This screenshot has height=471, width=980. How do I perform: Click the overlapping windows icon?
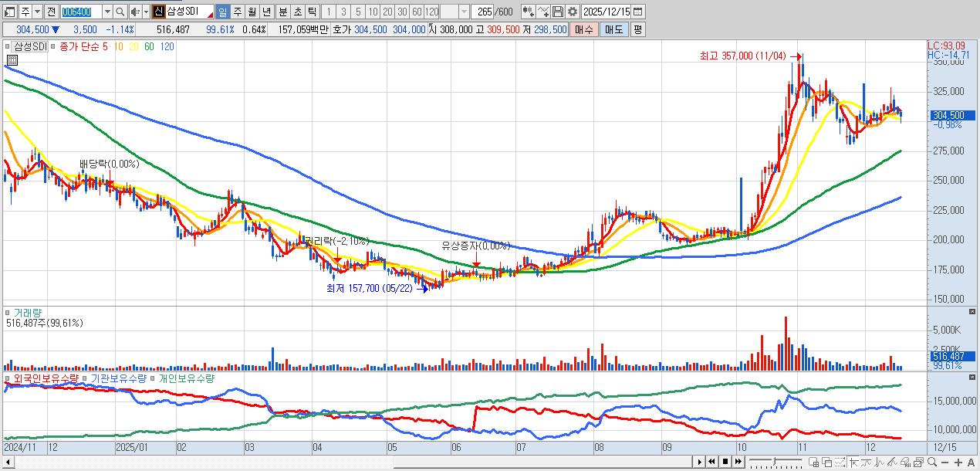point(827,462)
